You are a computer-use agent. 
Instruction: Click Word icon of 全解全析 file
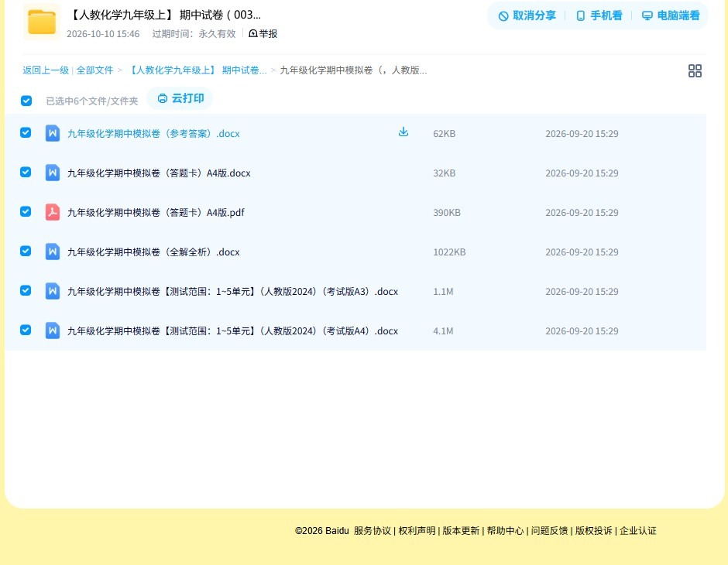53,252
